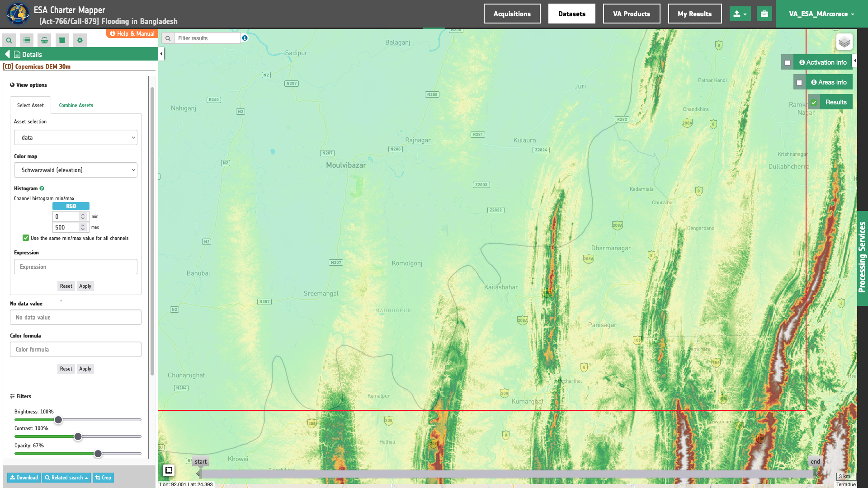The image size is (868, 488).
Task: Click the Contrast slider handle
Action: [x=78, y=436]
